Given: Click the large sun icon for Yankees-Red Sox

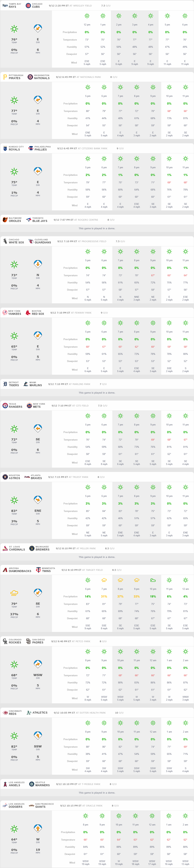Looking at the screenshot, I should (x=14, y=336).
